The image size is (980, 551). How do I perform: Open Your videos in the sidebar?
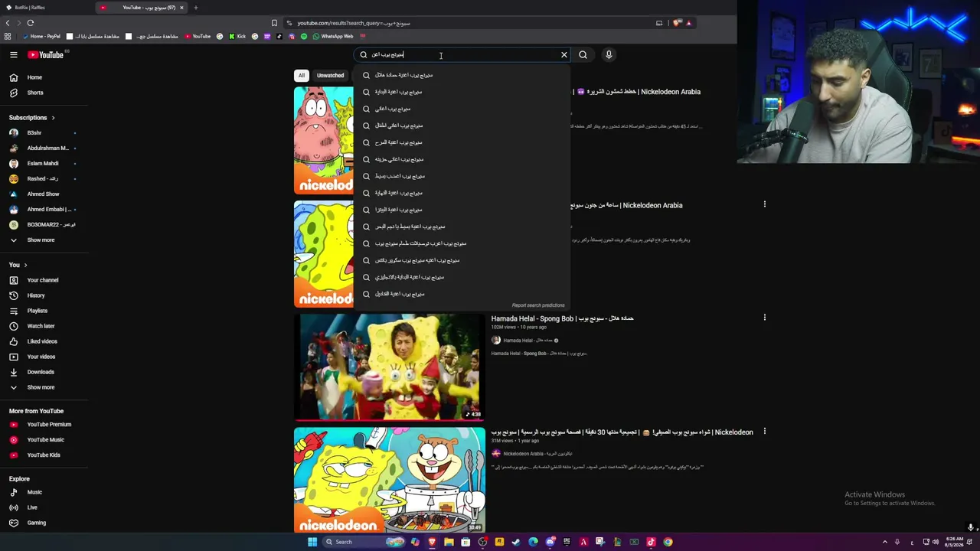coord(43,357)
